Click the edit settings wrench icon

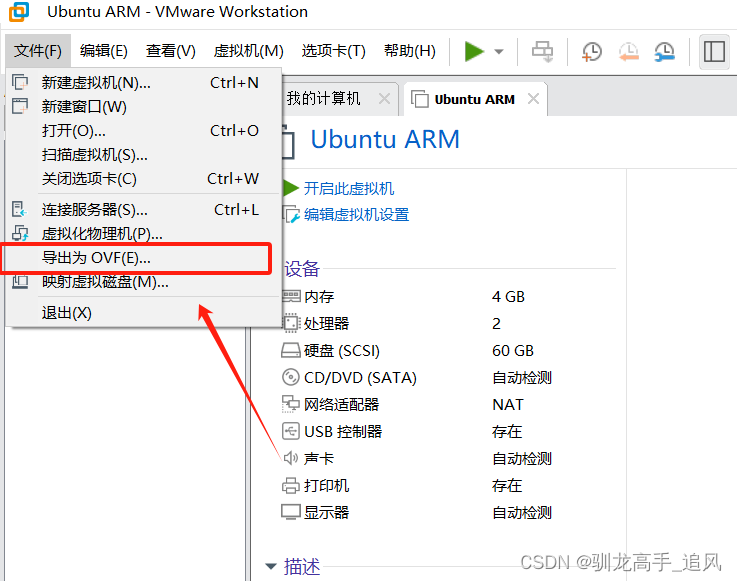(291, 215)
